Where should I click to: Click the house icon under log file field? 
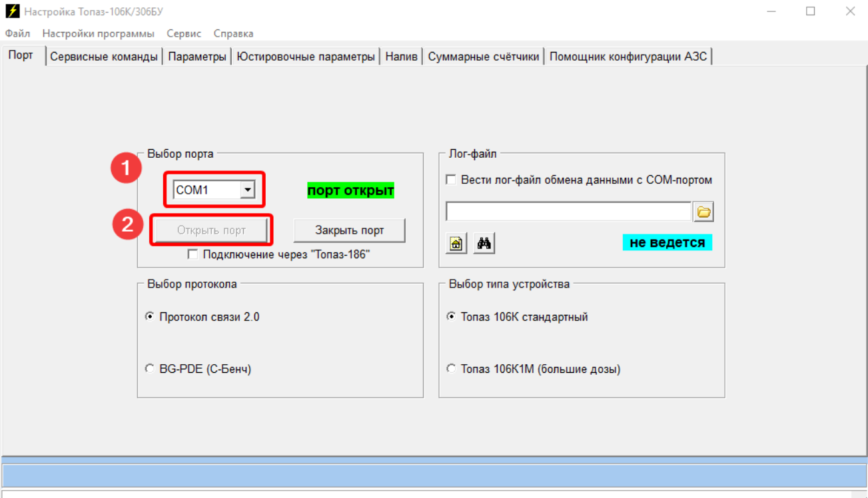456,244
